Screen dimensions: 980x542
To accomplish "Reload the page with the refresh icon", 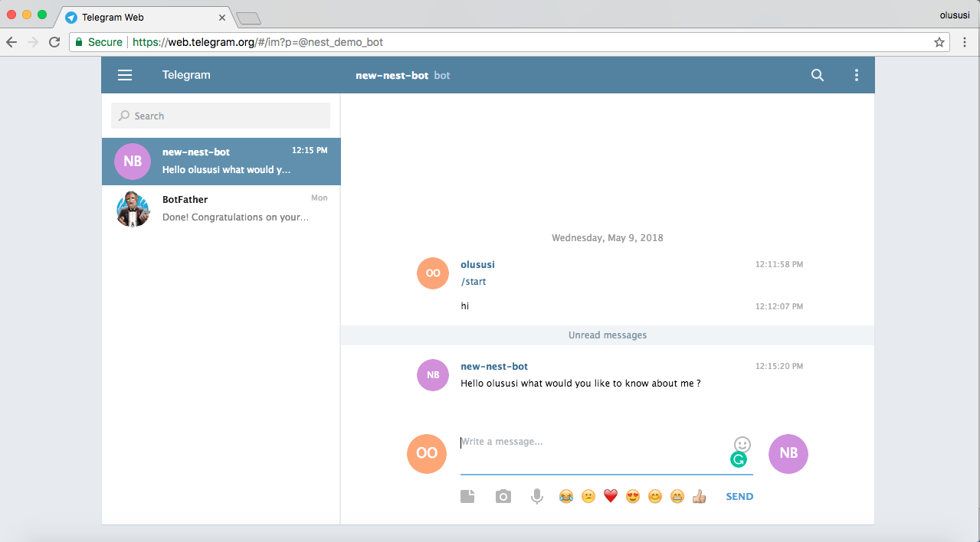I will (54, 42).
